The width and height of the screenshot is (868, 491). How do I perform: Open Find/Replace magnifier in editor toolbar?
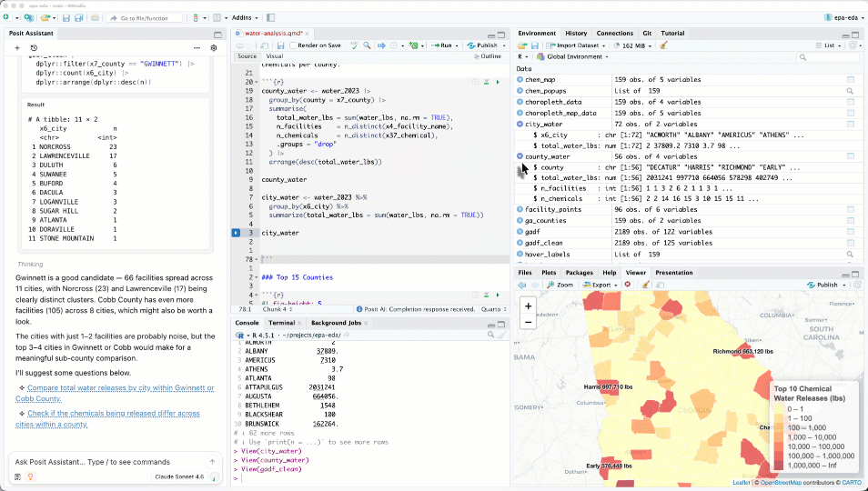[367, 45]
